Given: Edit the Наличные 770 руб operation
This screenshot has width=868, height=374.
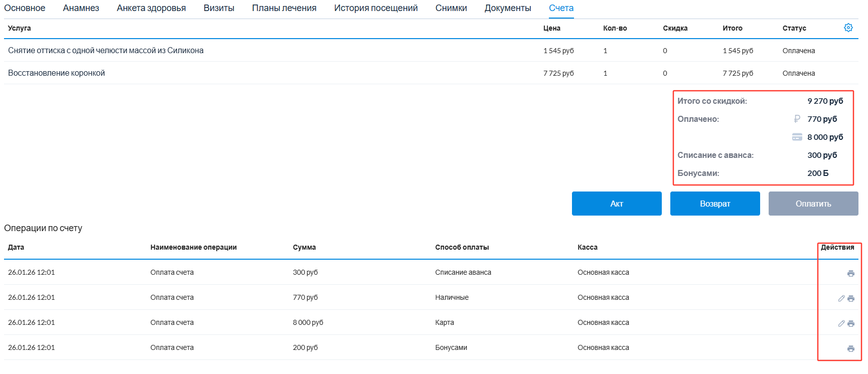Looking at the screenshot, I should (x=841, y=298).
